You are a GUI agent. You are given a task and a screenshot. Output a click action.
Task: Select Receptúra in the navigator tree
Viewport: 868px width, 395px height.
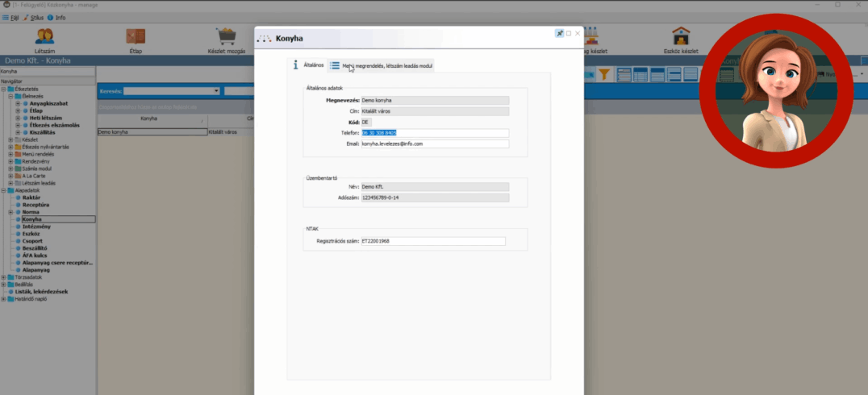pyautogui.click(x=35, y=205)
